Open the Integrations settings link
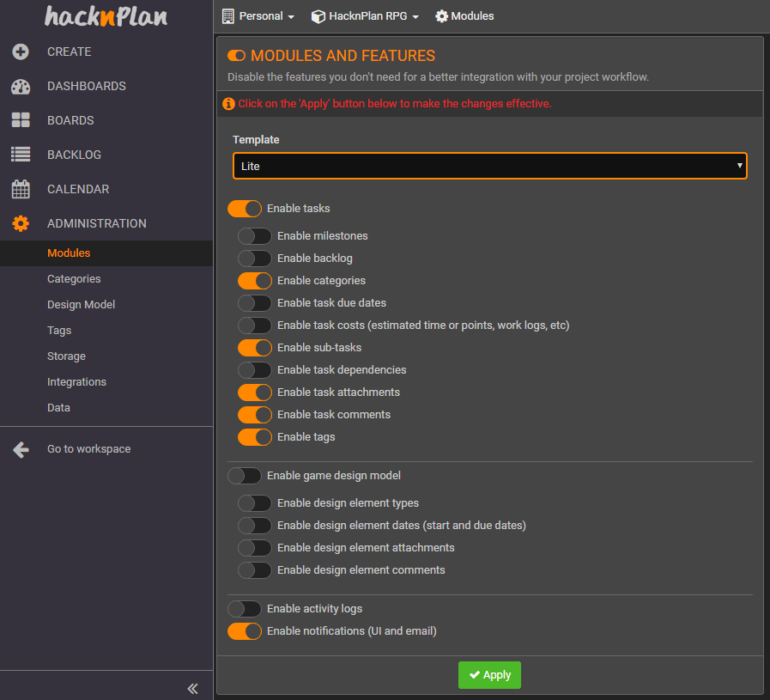The image size is (770, 700). point(76,382)
